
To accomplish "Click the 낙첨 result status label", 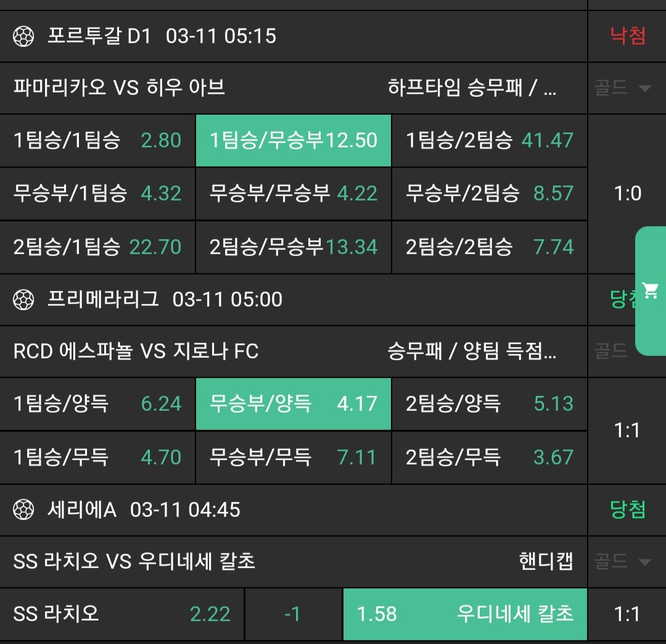I will [x=628, y=36].
